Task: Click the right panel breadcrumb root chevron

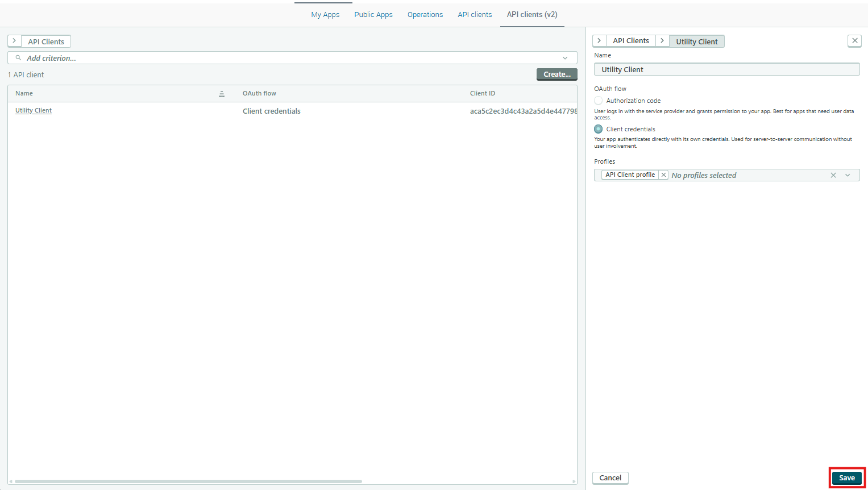Action: coord(599,41)
